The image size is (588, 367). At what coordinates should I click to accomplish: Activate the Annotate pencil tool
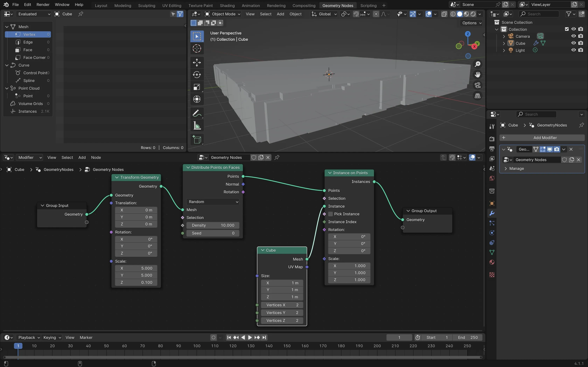pyautogui.click(x=197, y=113)
